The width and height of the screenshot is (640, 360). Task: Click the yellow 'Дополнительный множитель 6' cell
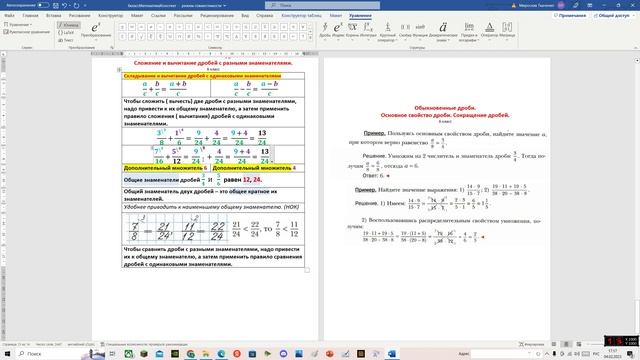(165, 168)
